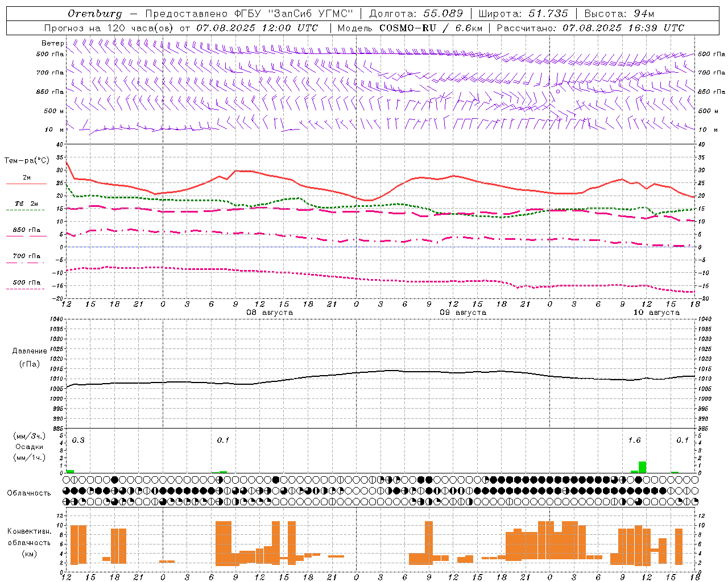Select the red 2м legend line sample
This screenshot has height=582, width=728.
pyautogui.click(x=26, y=184)
